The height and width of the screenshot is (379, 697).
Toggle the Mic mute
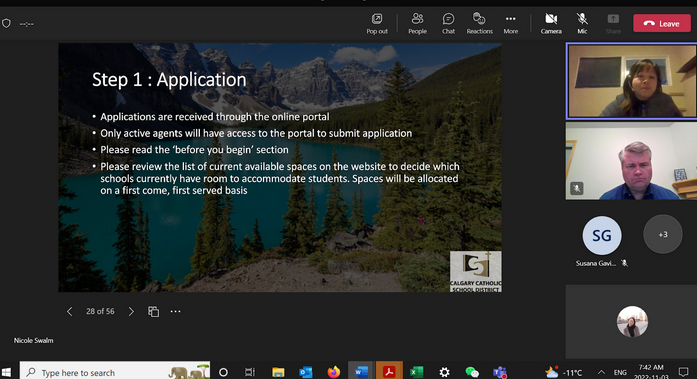click(x=582, y=24)
